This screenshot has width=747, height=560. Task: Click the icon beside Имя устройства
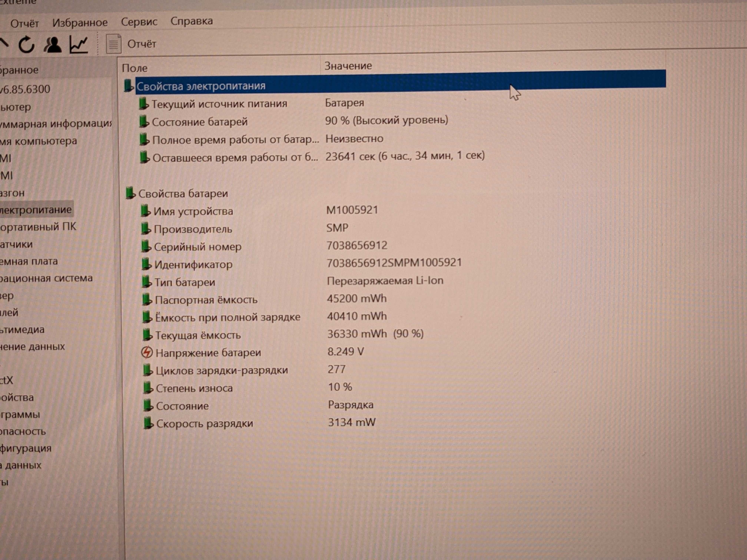(x=146, y=211)
